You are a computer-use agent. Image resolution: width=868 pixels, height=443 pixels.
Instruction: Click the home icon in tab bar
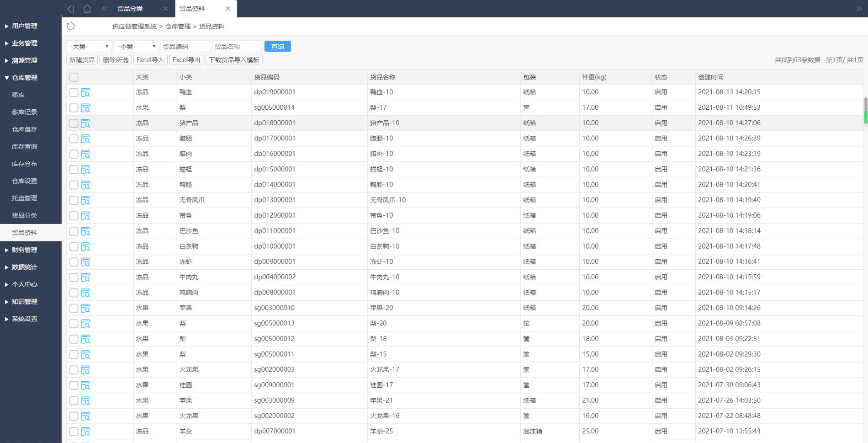pos(87,9)
